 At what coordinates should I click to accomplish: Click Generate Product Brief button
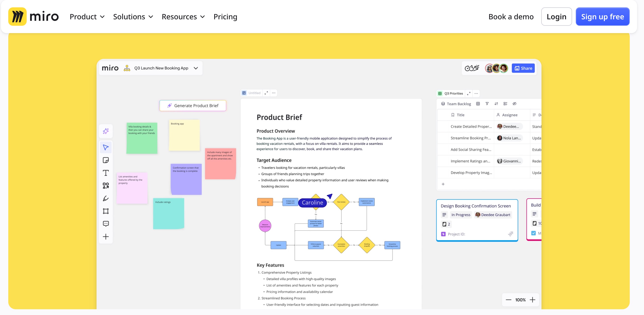pos(193,106)
